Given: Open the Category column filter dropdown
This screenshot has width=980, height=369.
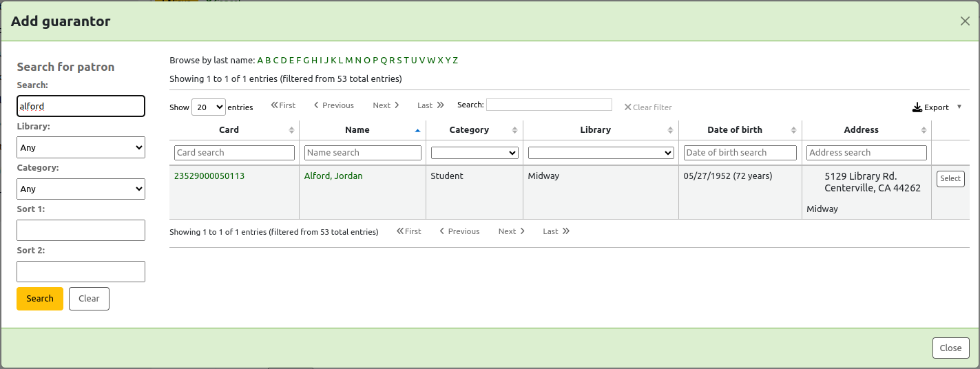Looking at the screenshot, I should (475, 153).
